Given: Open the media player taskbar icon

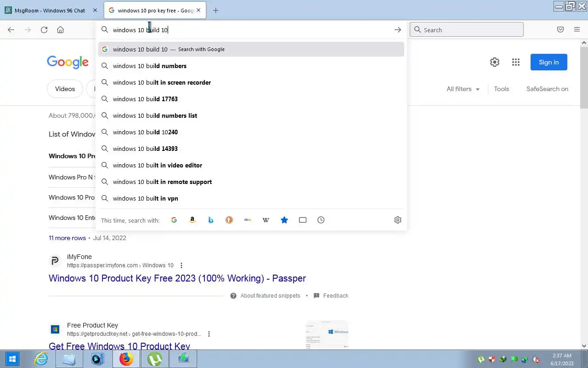Looking at the screenshot, I should click(x=98, y=359).
